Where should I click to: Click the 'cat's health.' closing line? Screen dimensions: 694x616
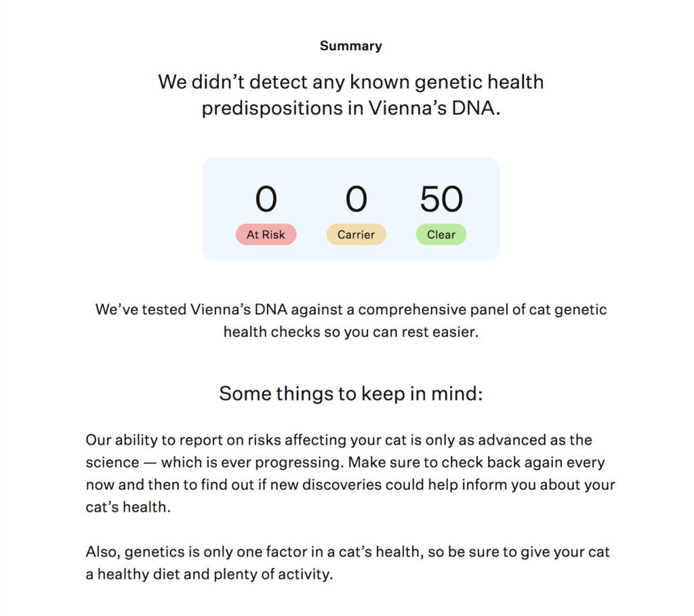point(128,507)
